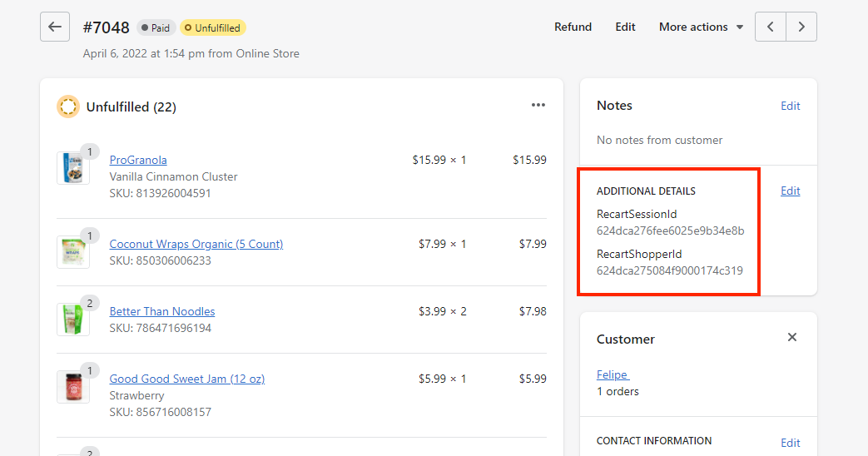Click the $3.99 × 2 price text
Viewport: 868px width, 456px height.
(442, 311)
